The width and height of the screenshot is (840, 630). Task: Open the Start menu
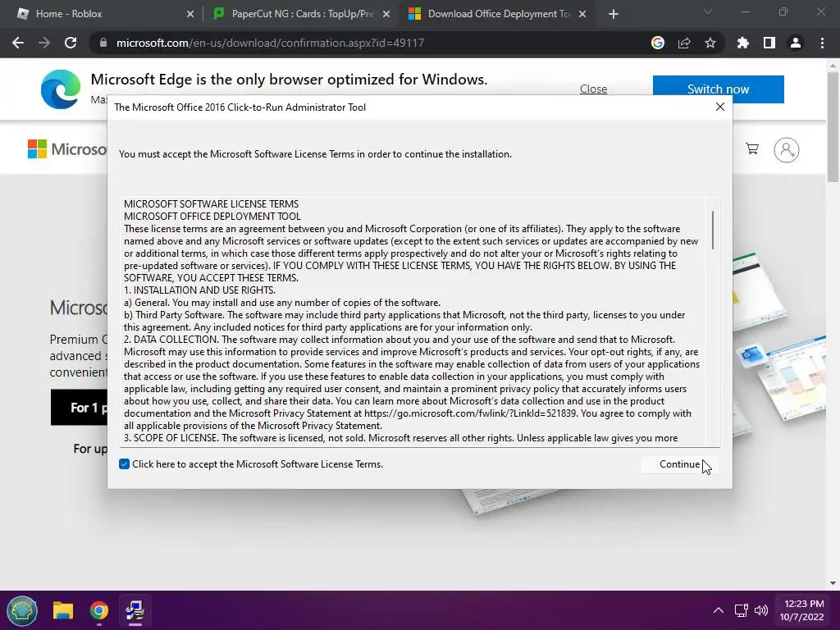pyautogui.click(x=22, y=610)
